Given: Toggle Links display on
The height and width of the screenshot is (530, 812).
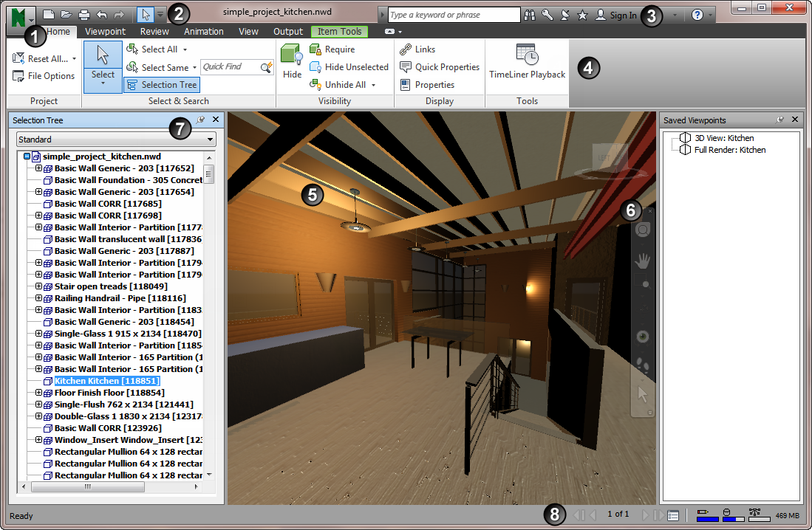Looking at the screenshot, I should 417,49.
